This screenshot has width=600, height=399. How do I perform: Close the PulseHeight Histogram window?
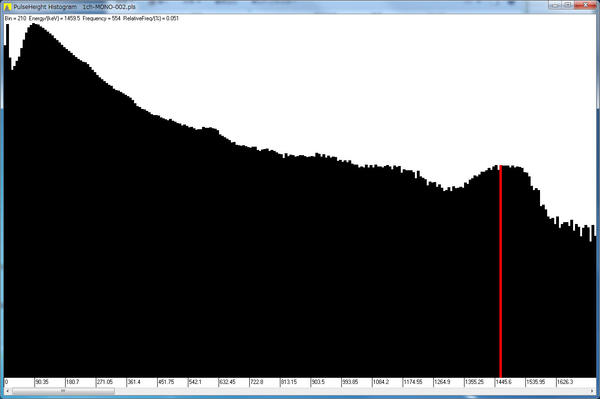coord(585,5)
